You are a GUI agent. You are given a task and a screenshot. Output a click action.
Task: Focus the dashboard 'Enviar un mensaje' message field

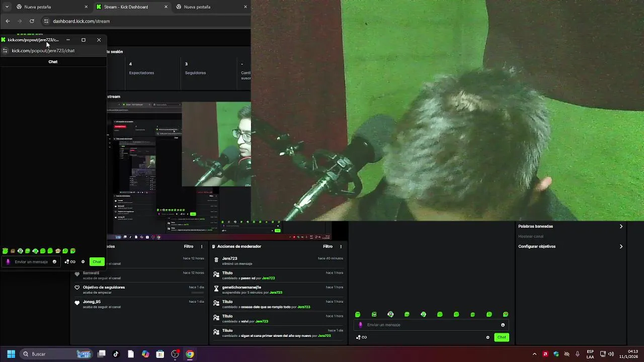pos(432,325)
